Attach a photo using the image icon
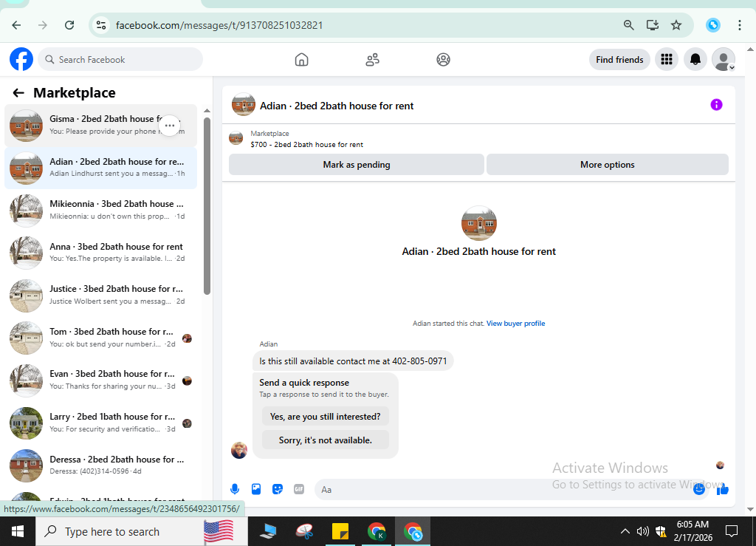Viewport: 756px width, 546px height. pyautogui.click(x=256, y=489)
